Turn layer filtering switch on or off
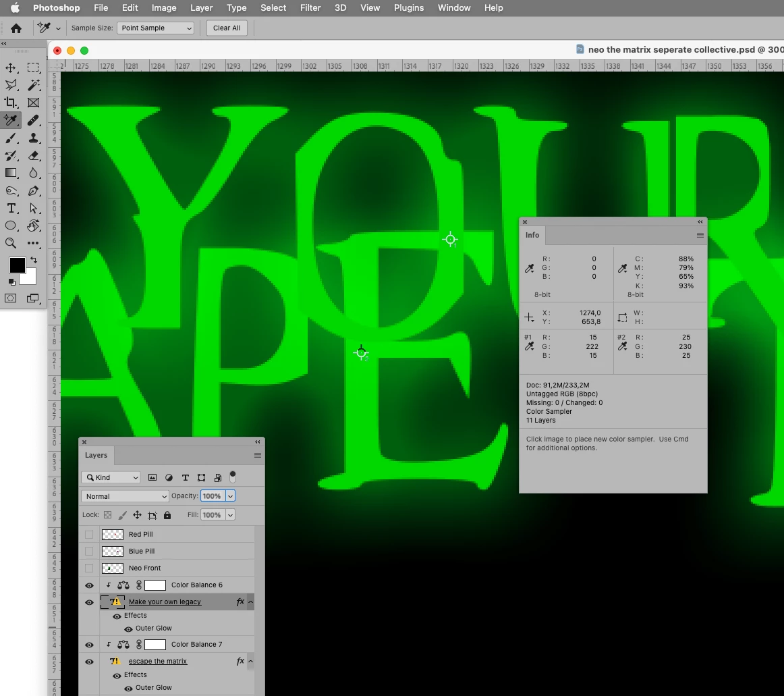Image resolution: width=784 pixels, height=696 pixels. 233,477
